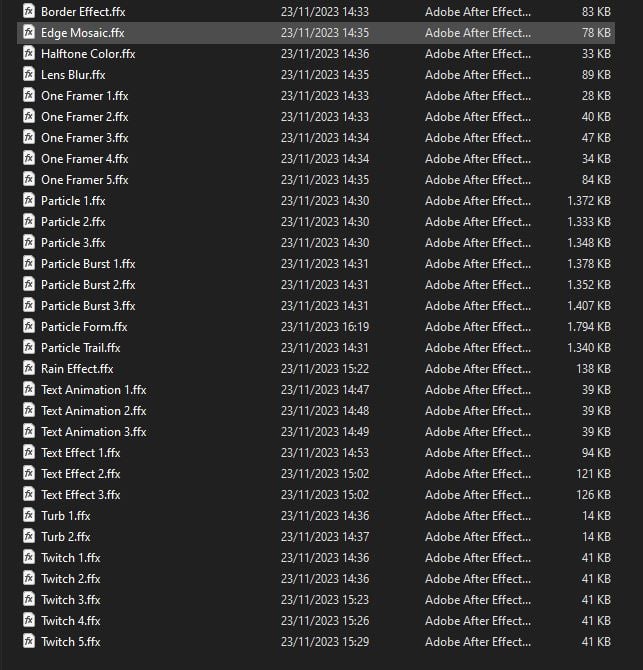The height and width of the screenshot is (670, 643).
Task: Click the icon of Text Animation 1.ffx
Action: [29, 389]
